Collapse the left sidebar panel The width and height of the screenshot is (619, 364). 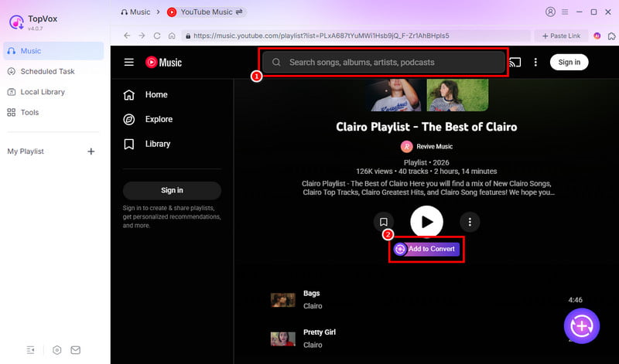30,350
